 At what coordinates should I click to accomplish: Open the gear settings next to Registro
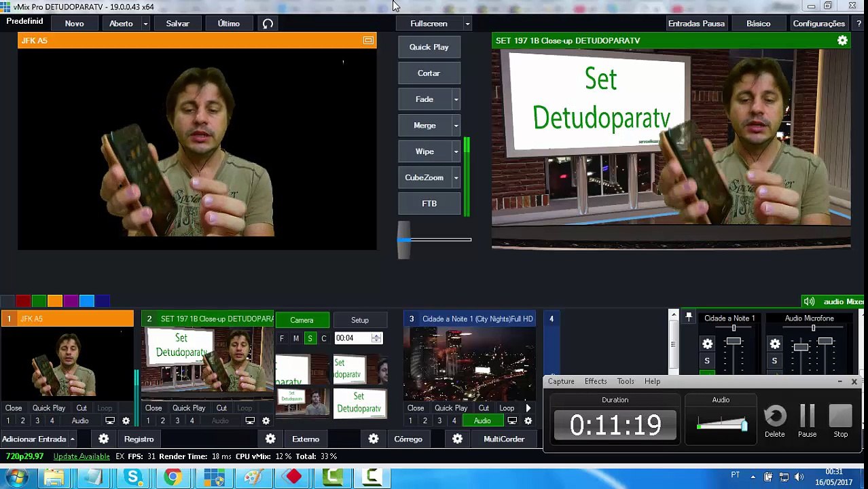(x=103, y=439)
